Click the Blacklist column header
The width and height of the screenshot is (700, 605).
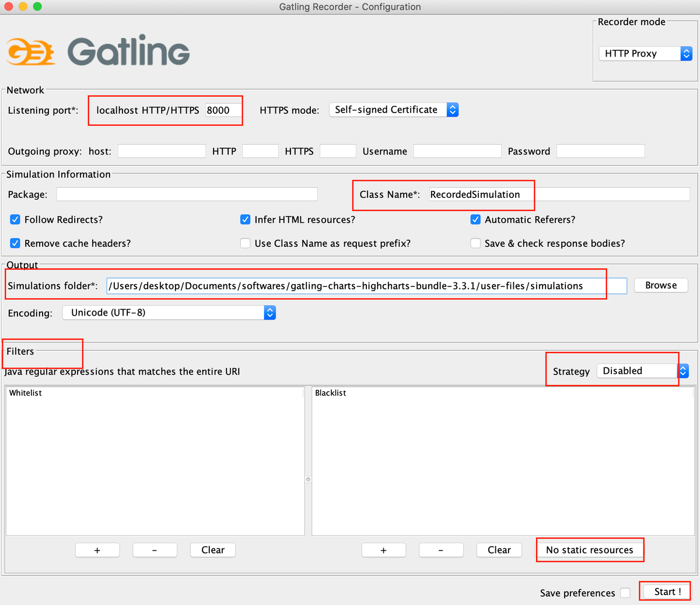click(x=503, y=393)
